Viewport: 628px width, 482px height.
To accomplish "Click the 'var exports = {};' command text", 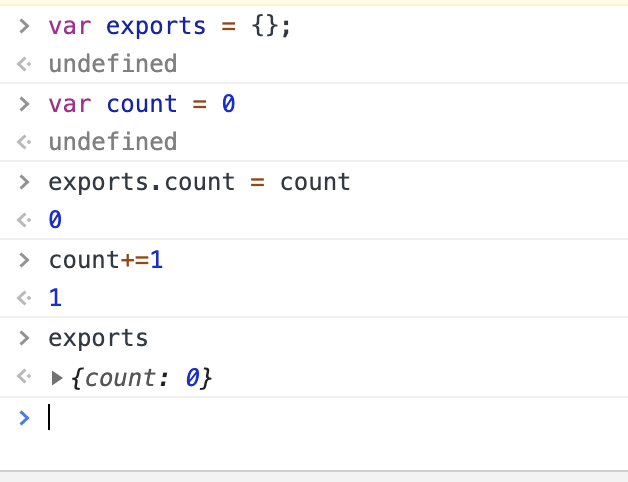I will [x=169, y=26].
